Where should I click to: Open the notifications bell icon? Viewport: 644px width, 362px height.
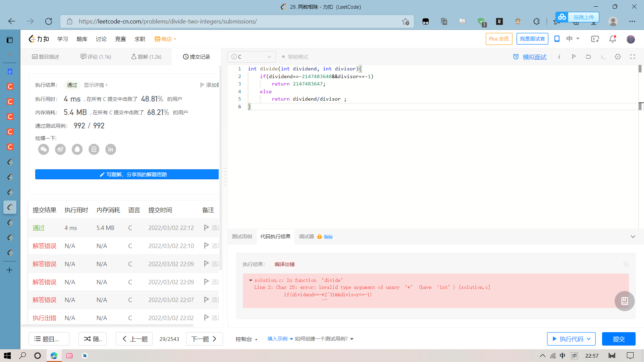pyautogui.click(x=612, y=39)
